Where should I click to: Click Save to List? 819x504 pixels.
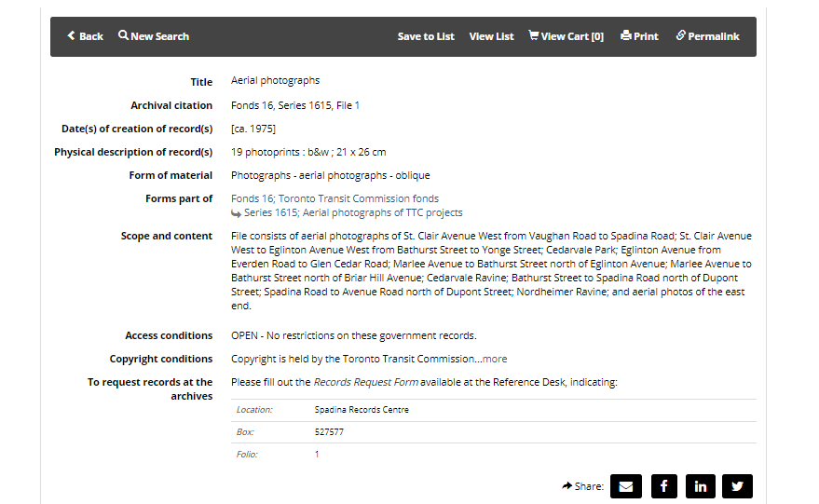click(426, 36)
